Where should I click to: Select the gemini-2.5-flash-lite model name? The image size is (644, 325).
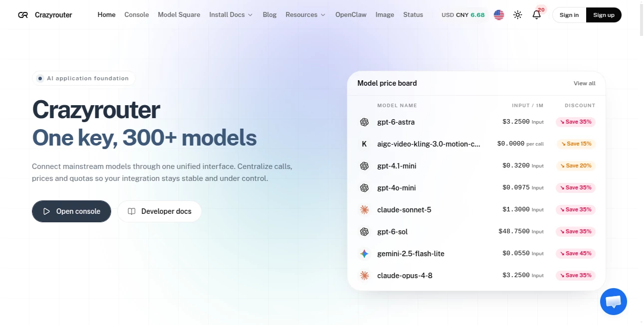[x=411, y=254]
